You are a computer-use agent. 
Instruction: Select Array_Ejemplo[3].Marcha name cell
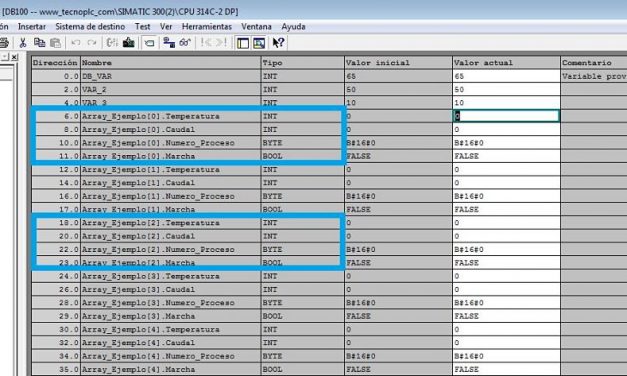click(x=170, y=316)
